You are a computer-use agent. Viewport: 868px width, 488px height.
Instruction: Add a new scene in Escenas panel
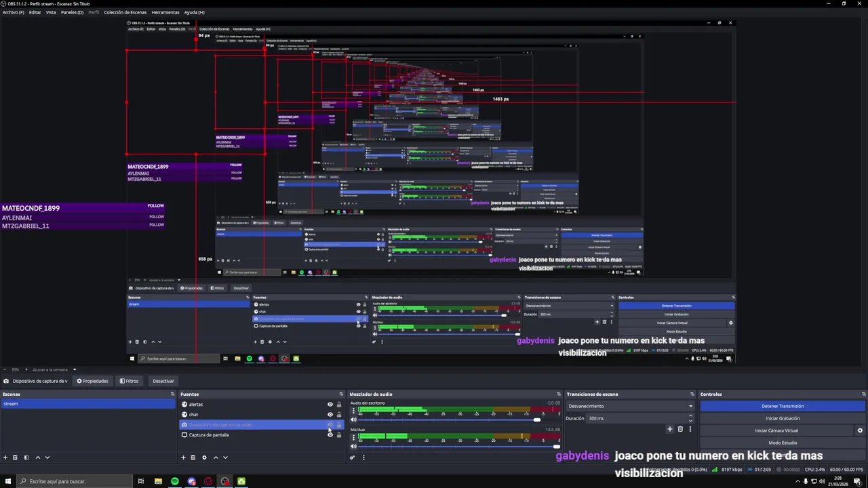5,457
